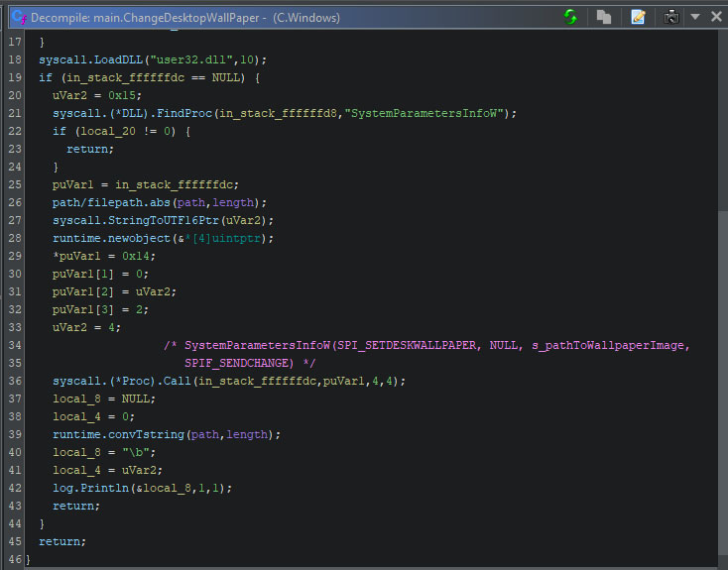Open the export notepad pencil icon
The width and height of the screenshot is (728, 570).
(638, 17)
